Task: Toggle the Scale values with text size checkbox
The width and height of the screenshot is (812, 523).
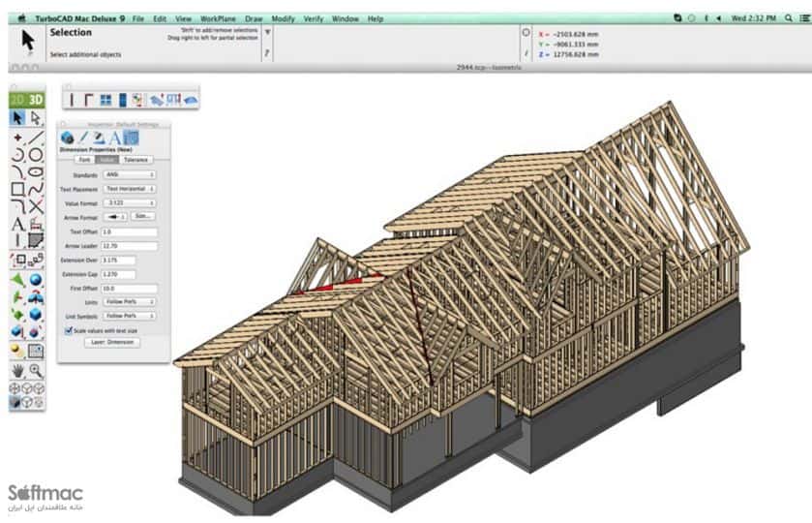Action: pyautogui.click(x=69, y=330)
